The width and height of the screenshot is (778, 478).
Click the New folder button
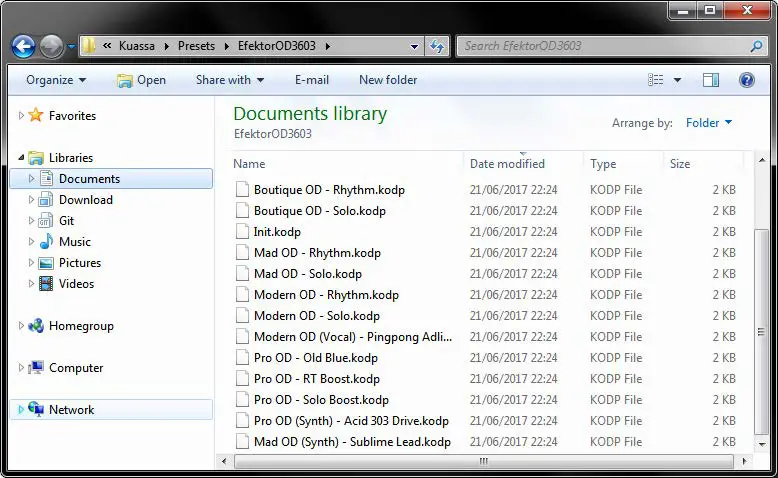click(388, 80)
